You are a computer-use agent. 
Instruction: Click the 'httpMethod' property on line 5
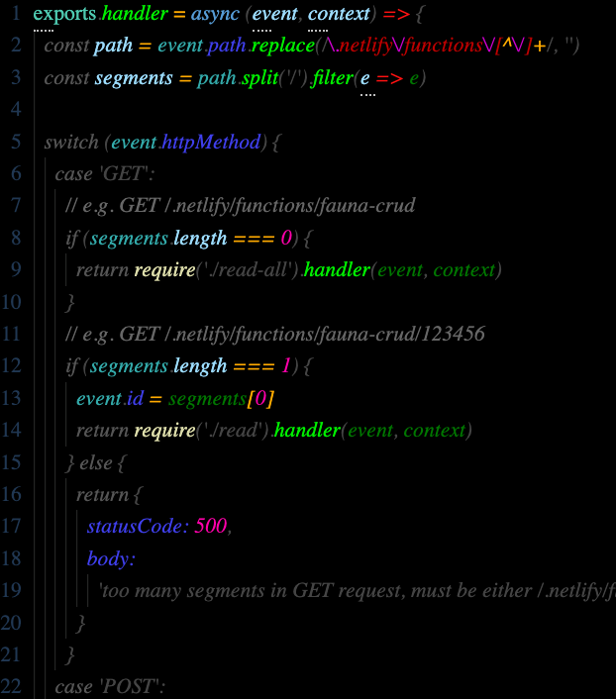click(211, 143)
